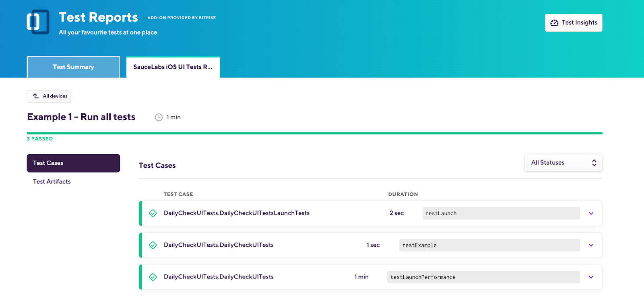Click the TEST CASE column header
This screenshot has height=301, width=644.
click(178, 194)
